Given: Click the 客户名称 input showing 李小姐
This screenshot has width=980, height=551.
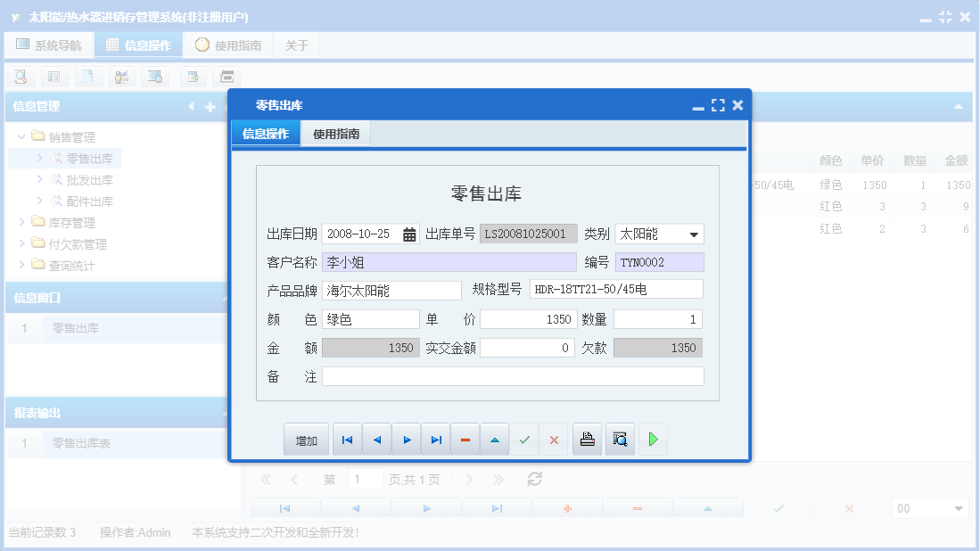Looking at the screenshot, I should pos(446,262).
